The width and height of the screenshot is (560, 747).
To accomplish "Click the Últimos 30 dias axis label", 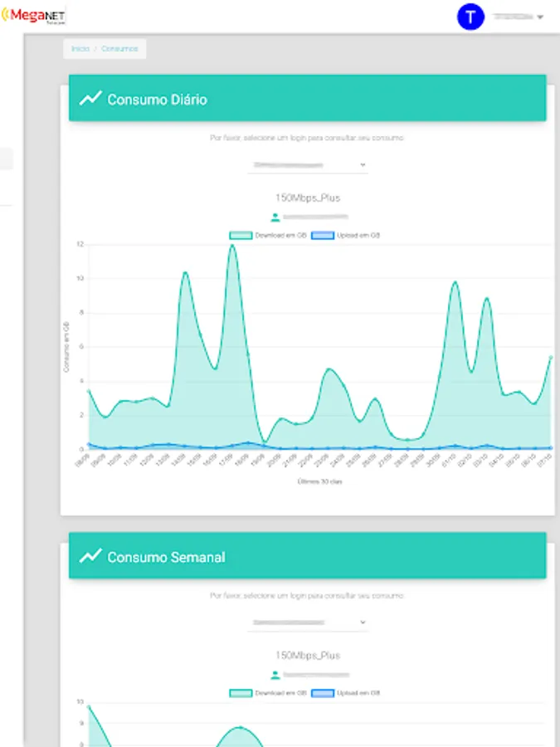I will pos(319,481).
